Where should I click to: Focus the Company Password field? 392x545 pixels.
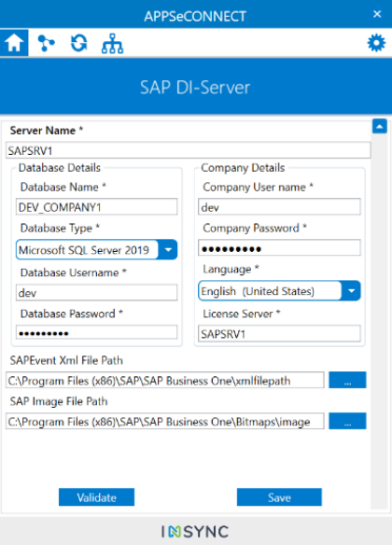pyautogui.click(x=279, y=248)
